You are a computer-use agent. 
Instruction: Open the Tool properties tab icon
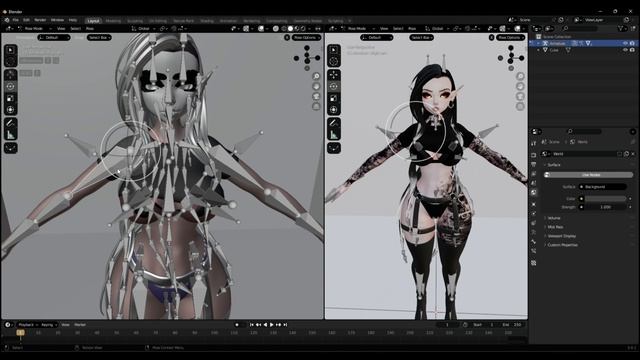click(533, 143)
